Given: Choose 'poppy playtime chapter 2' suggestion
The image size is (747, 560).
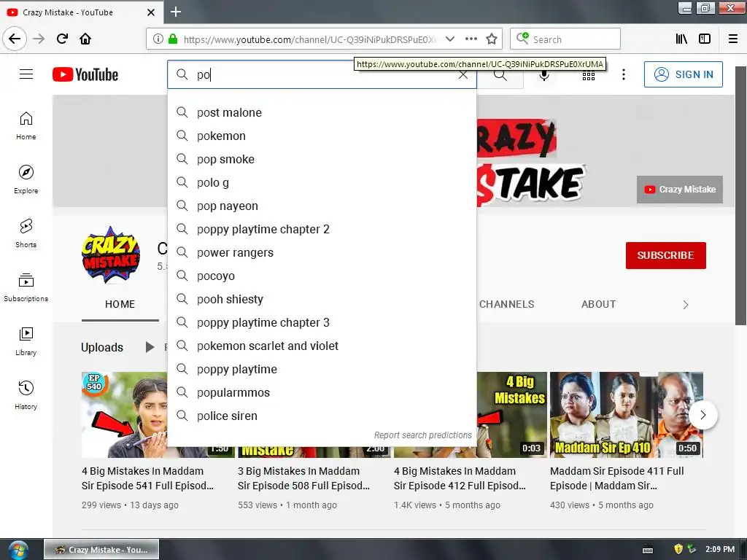Looking at the screenshot, I should pyautogui.click(x=322, y=229).
